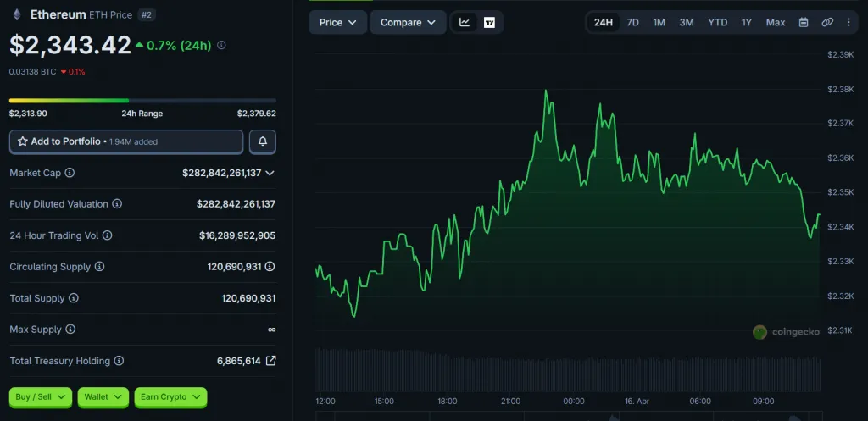Click the 0.03138 BTC conversion value
Viewport: 868px width, 421px height.
click(33, 71)
